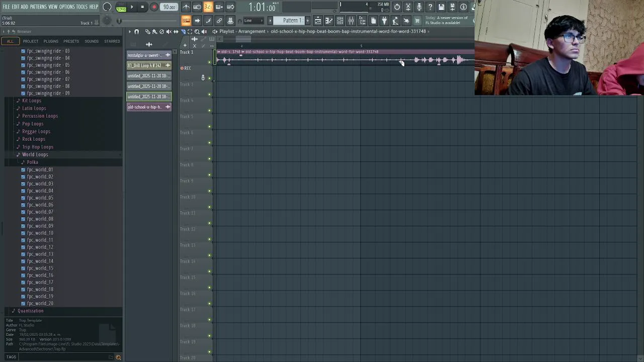Adjust the main volume knob
Image resolution: width=644 pixels, height=362 pixels.
107,7
